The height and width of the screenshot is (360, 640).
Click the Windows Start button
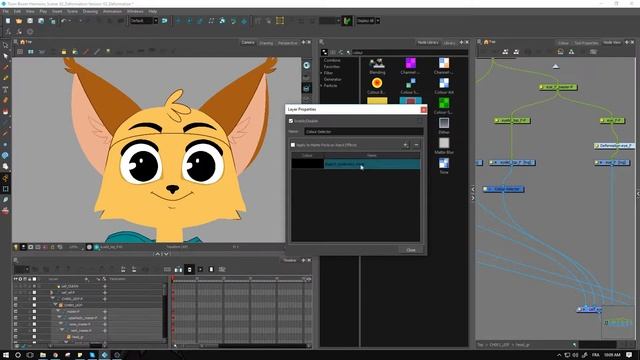(6, 355)
